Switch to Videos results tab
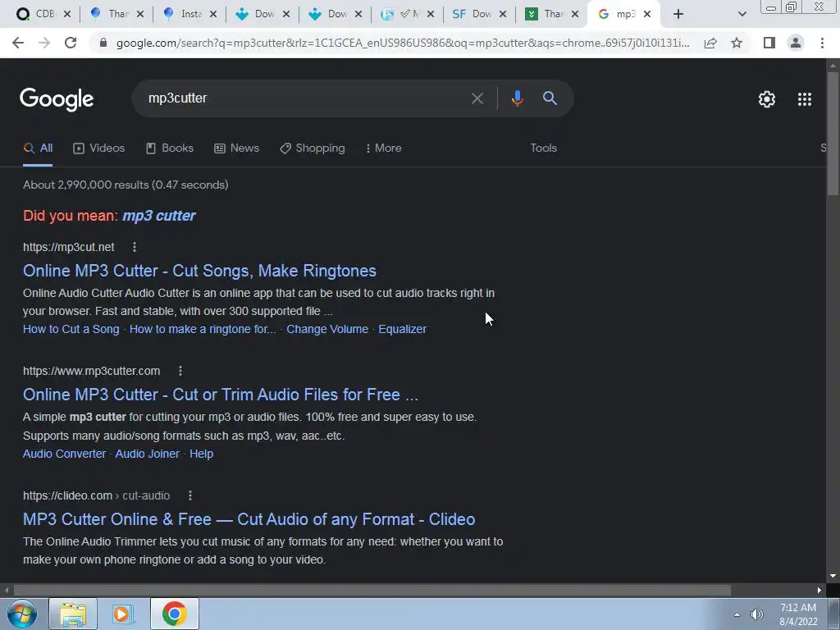840x630 pixels. tap(99, 148)
